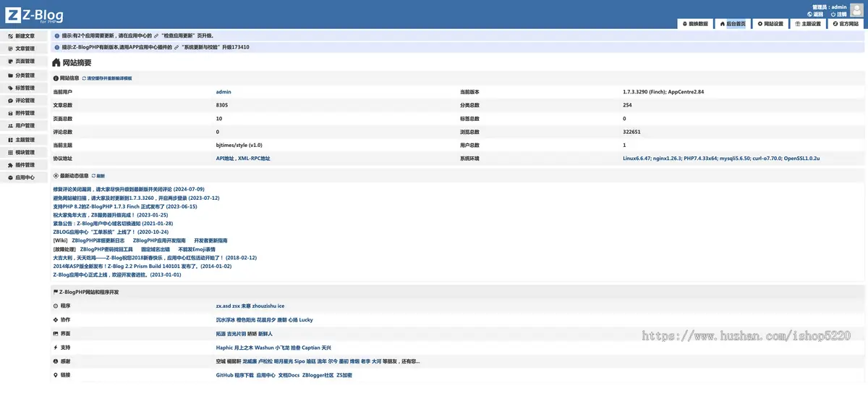This screenshot has height=420, width=868.
Task: Switch to the 后台首页 tab
Action: (x=733, y=24)
